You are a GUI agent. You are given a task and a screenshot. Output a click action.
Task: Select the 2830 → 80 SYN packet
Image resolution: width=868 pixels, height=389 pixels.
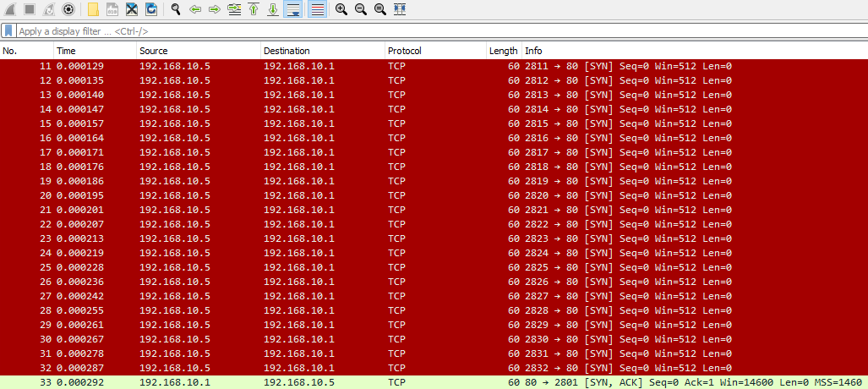tap(434, 340)
